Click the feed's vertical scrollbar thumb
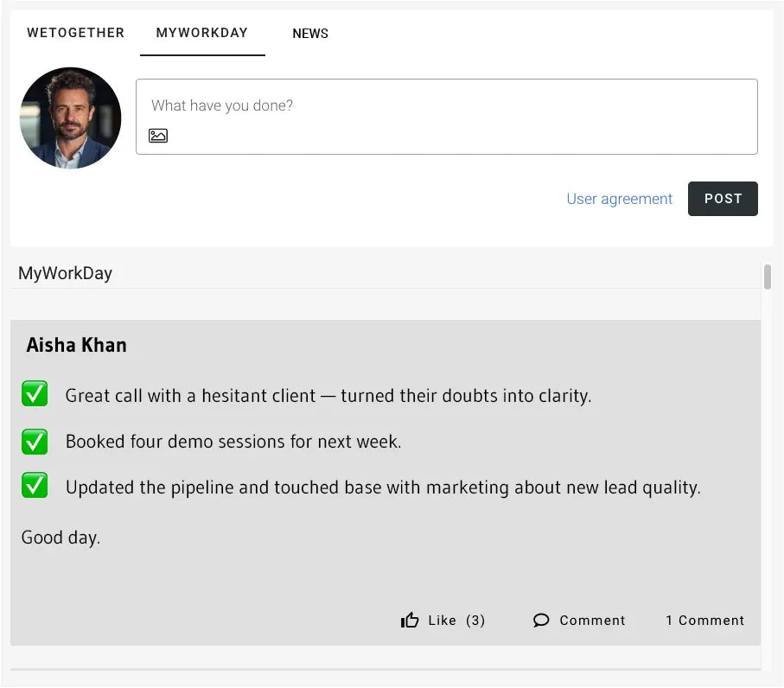This screenshot has width=784, height=688. [767, 277]
